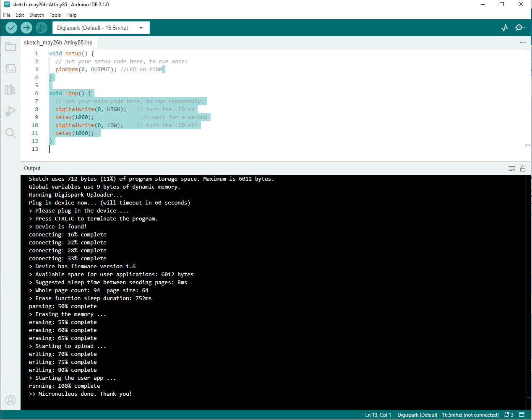Start debugging with the Debug button
The width and height of the screenshot is (532, 420).
41,28
